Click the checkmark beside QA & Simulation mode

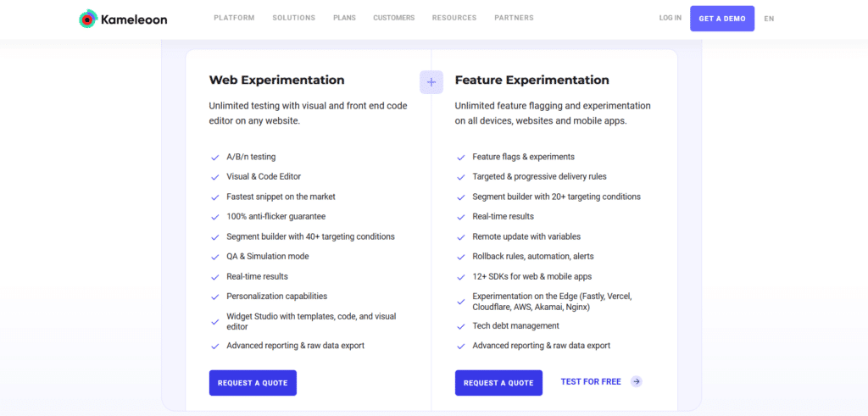click(x=214, y=257)
